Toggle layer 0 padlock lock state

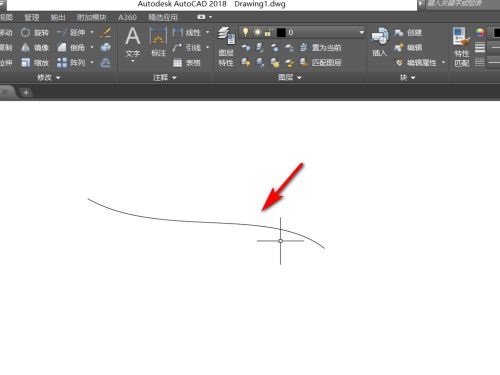click(x=268, y=32)
